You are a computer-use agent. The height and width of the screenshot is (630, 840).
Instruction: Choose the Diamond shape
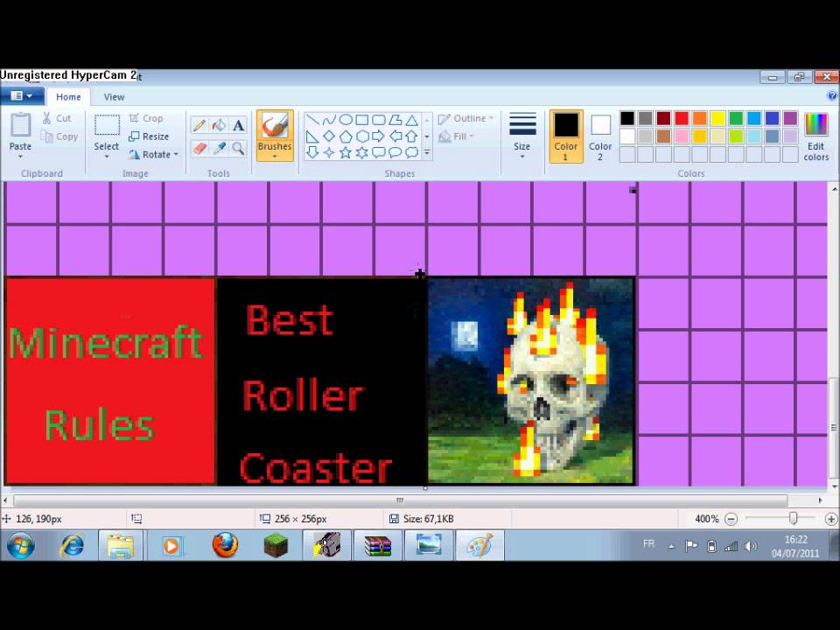(329, 136)
